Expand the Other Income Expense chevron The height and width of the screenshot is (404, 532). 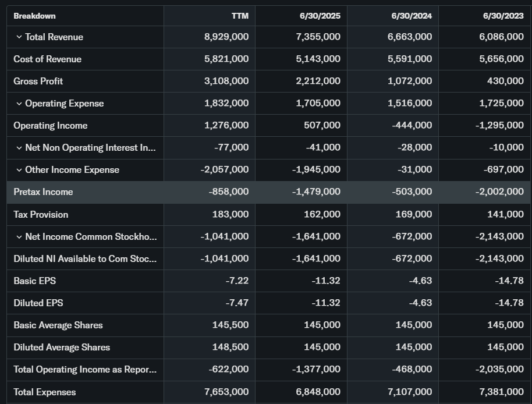pyautogui.click(x=19, y=170)
